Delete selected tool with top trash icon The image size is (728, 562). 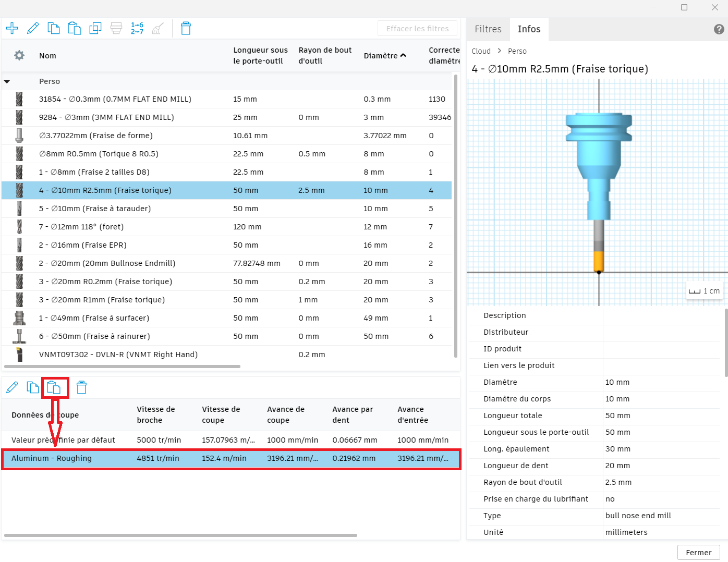coord(186,28)
